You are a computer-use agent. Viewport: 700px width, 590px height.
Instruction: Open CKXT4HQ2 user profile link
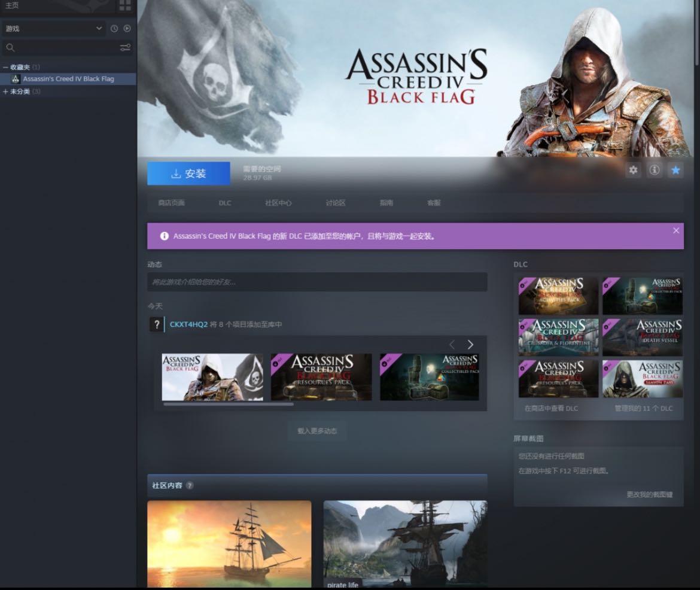tap(189, 324)
